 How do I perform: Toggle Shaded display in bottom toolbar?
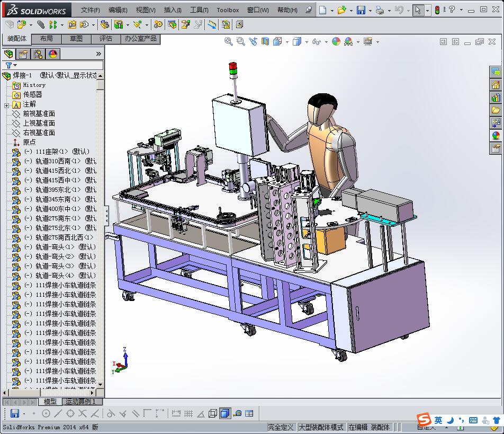point(225,413)
